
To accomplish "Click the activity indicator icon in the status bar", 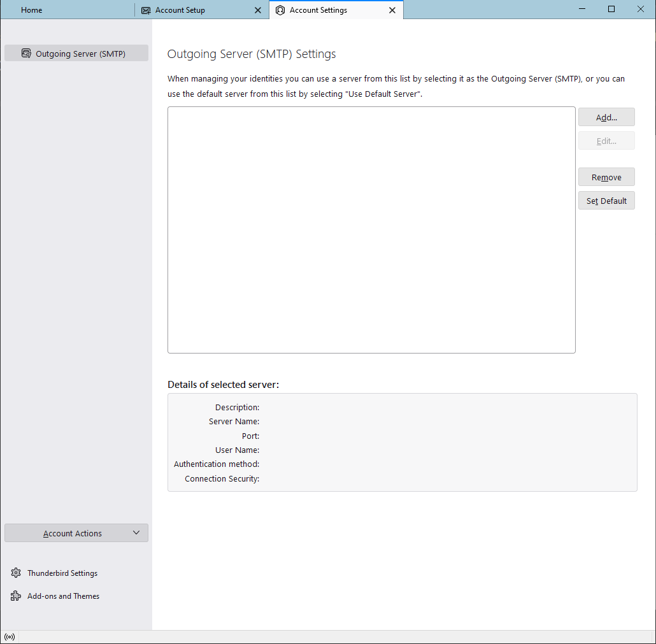I will point(10,636).
